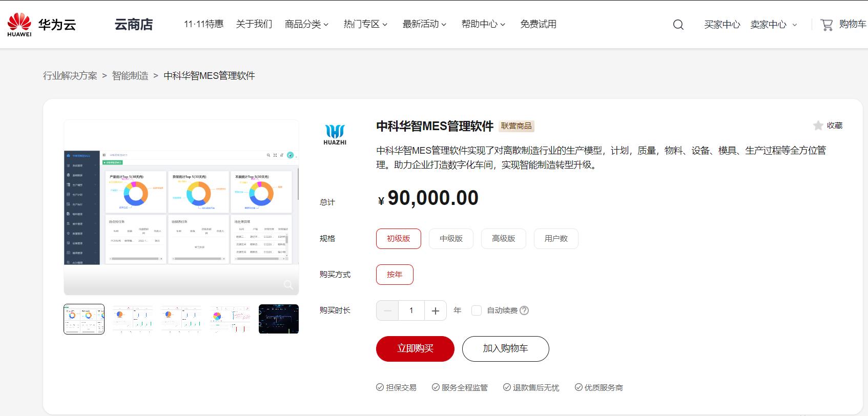
Task: Open the 11·11特惠 menu item
Action: coord(203,24)
